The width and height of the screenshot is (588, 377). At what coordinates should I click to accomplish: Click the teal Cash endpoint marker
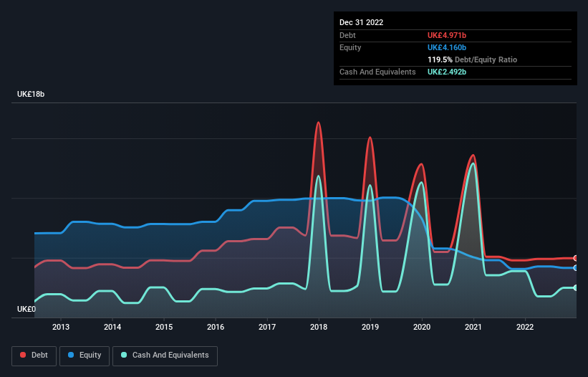click(x=576, y=287)
